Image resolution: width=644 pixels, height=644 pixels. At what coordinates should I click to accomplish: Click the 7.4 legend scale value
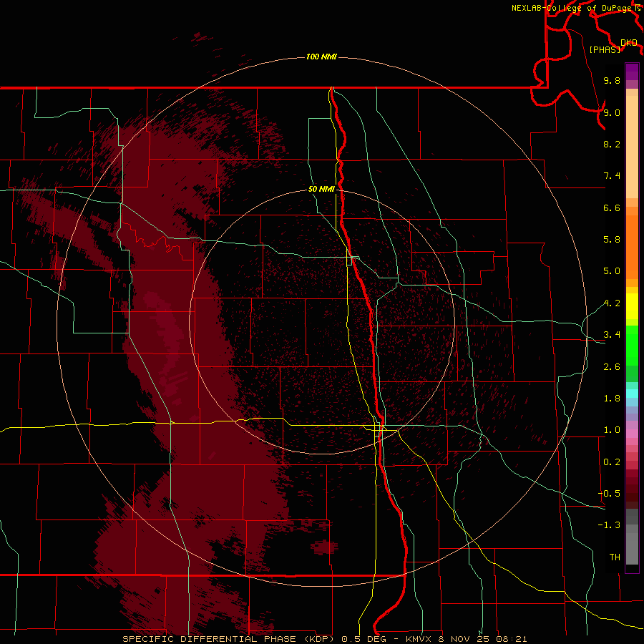(612, 176)
